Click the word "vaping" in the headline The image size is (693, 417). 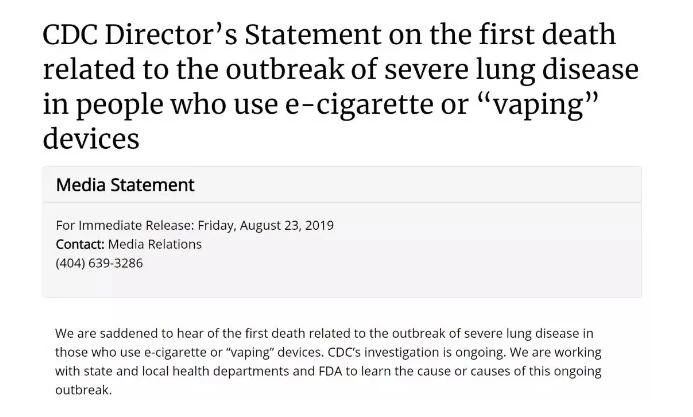click(539, 105)
